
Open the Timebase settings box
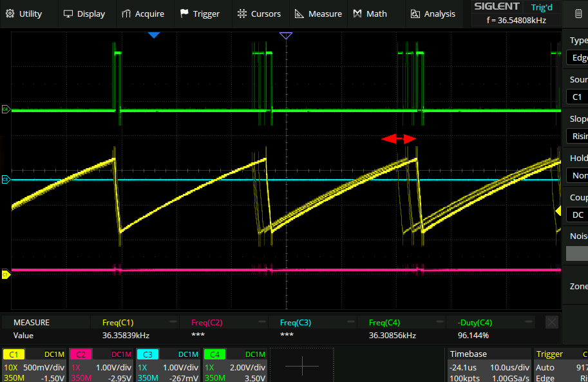coord(488,365)
